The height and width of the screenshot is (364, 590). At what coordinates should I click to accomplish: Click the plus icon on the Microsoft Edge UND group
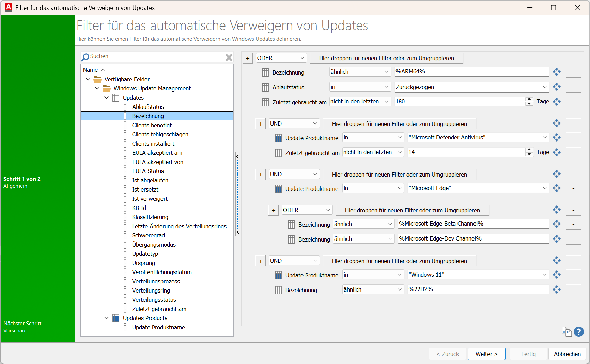coord(260,174)
